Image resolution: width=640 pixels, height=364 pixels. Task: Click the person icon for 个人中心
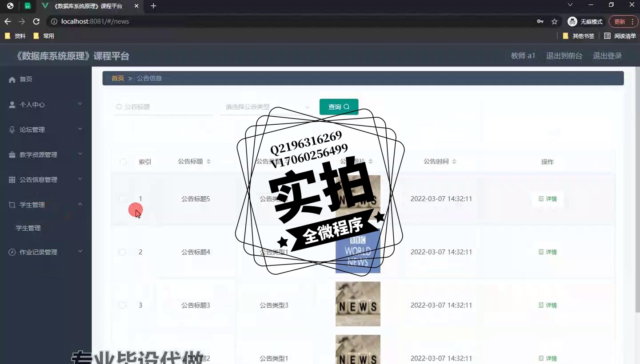pos(12,104)
